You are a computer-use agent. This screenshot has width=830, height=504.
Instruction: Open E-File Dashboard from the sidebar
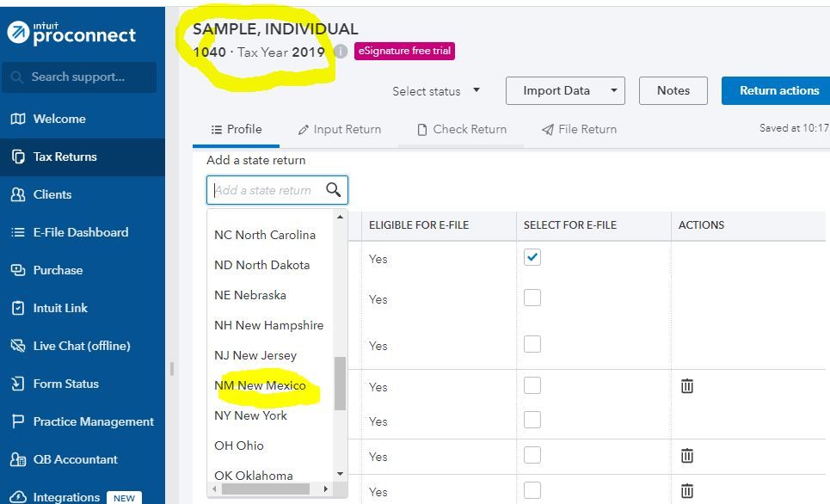click(x=80, y=232)
